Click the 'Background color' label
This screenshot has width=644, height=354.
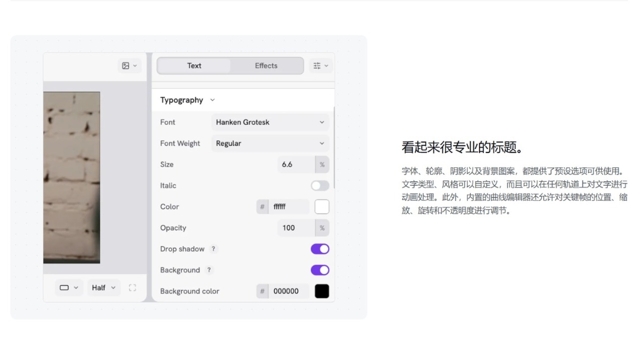point(190,291)
